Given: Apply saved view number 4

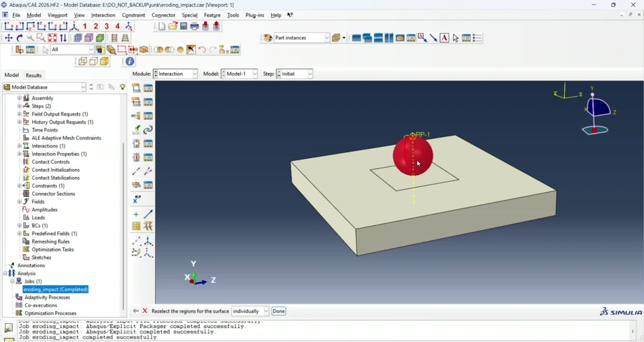Looking at the screenshot, I should coord(117,26).
